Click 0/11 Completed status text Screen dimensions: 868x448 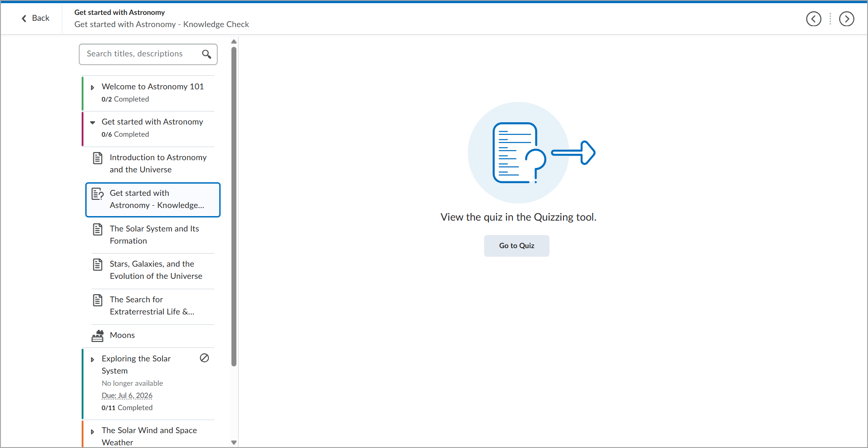127,408
